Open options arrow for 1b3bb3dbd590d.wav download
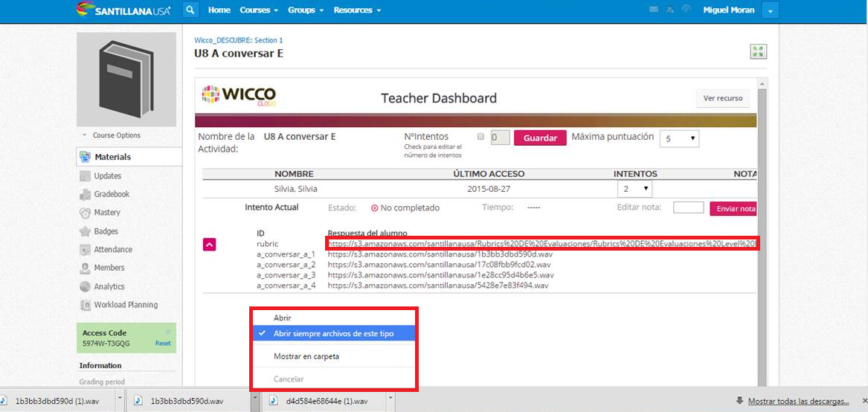Screen dimensions: 868x412 (255, 398)
